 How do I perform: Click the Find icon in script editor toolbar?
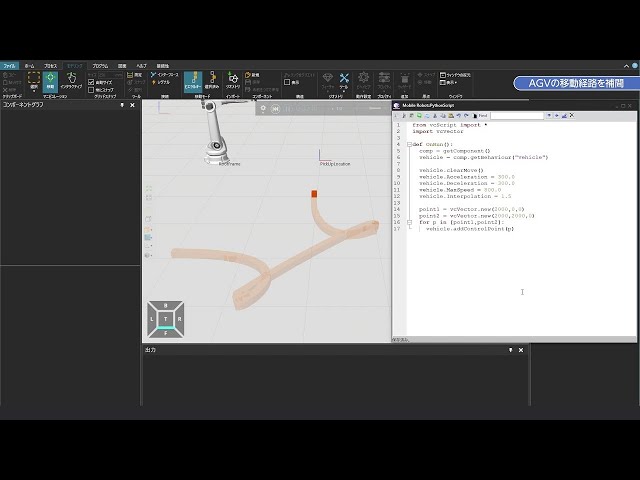tap(475, 116)
